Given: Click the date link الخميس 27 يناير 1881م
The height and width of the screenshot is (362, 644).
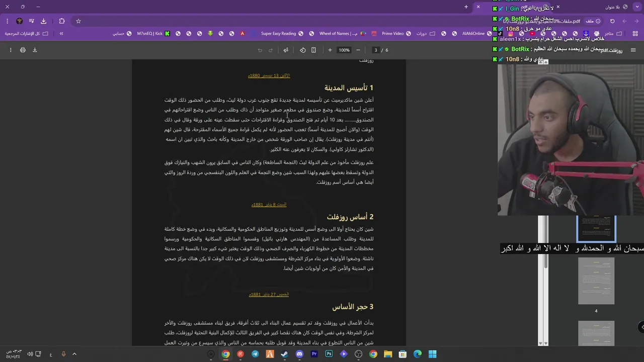Looking at the screenshot, I should click(x=269, y=294).
